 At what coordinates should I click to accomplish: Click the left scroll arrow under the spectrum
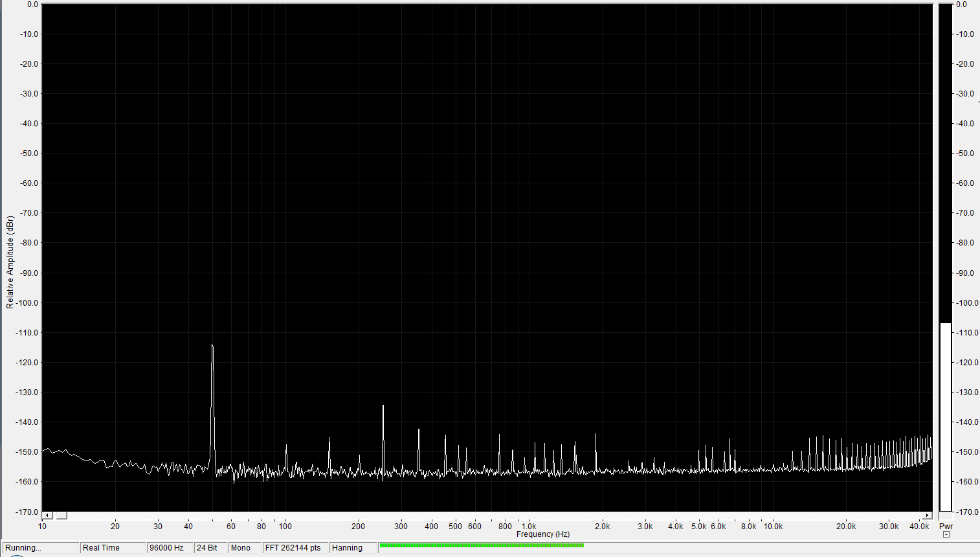click(x=47, y=516)
